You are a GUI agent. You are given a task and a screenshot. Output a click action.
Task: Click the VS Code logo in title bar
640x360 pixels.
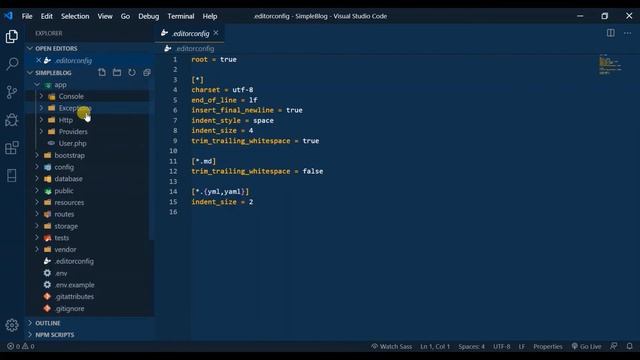click(x=9, y=16)
